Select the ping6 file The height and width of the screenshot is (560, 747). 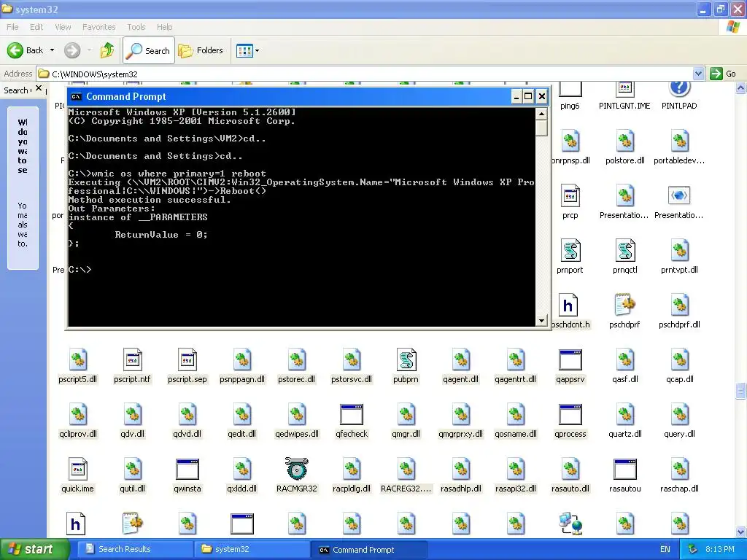[570, 97]
